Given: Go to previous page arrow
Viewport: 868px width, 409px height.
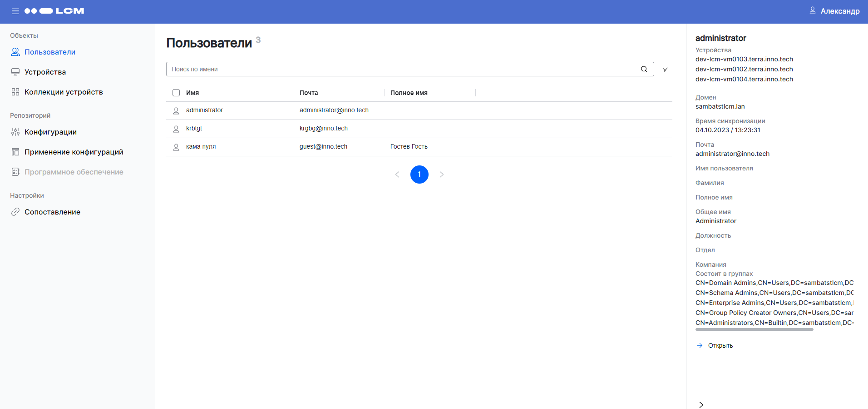Looking at the screenshot, I should (x=397, y=175).
